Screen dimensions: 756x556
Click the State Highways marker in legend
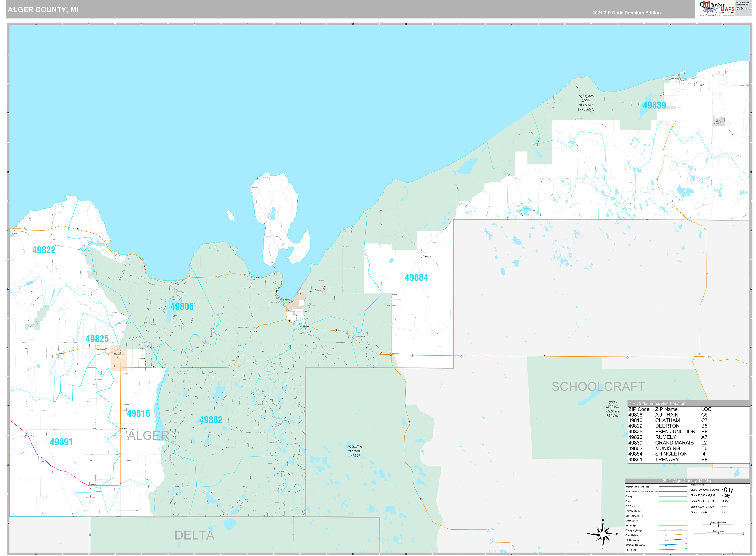[x=666, y=535]
